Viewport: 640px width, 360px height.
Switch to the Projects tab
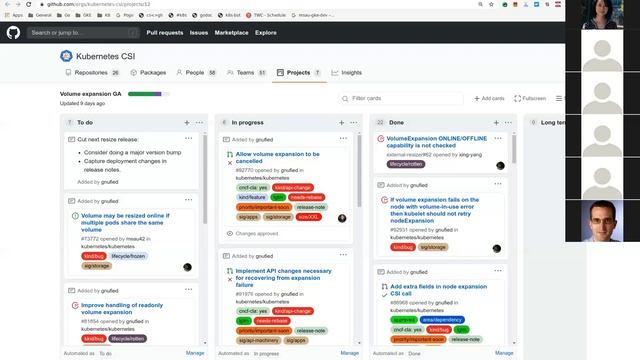click(x=299, y=73)
